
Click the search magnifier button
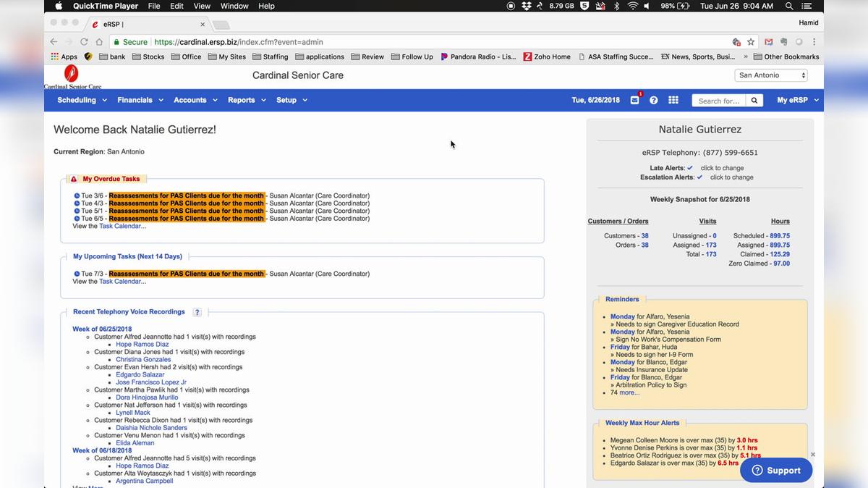(754, 101)
